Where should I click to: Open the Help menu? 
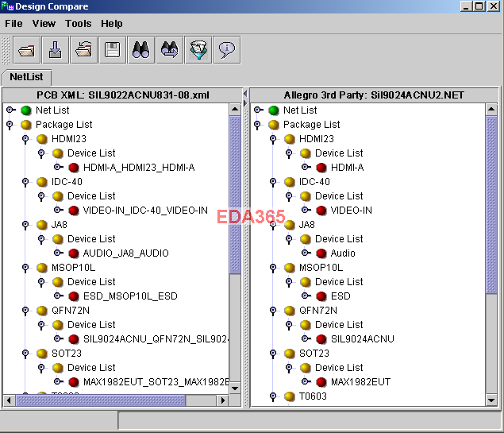pos(112,24)
